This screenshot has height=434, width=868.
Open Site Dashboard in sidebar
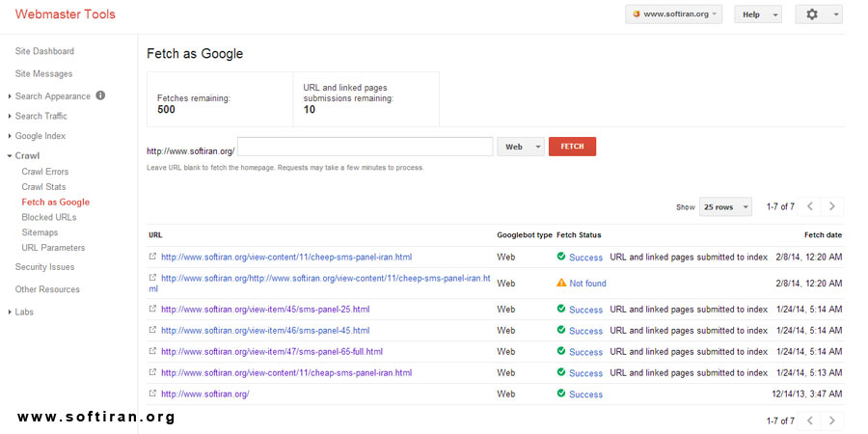click(x=44, y=51)
